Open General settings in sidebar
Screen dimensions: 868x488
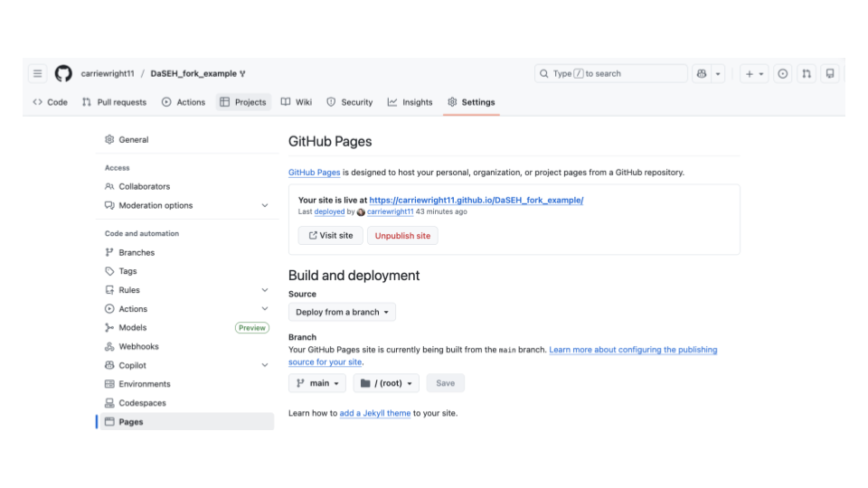[187, 139]
